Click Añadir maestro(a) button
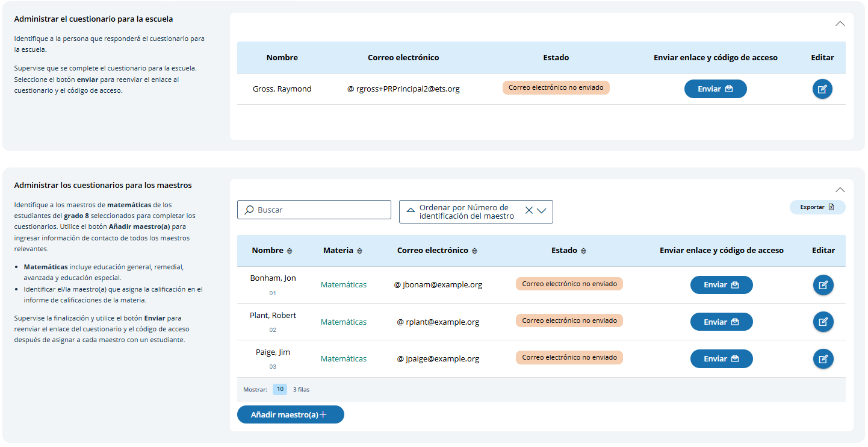Image resolution: width=868 pixels, height=447 pixels. click(x=290, y=414)
